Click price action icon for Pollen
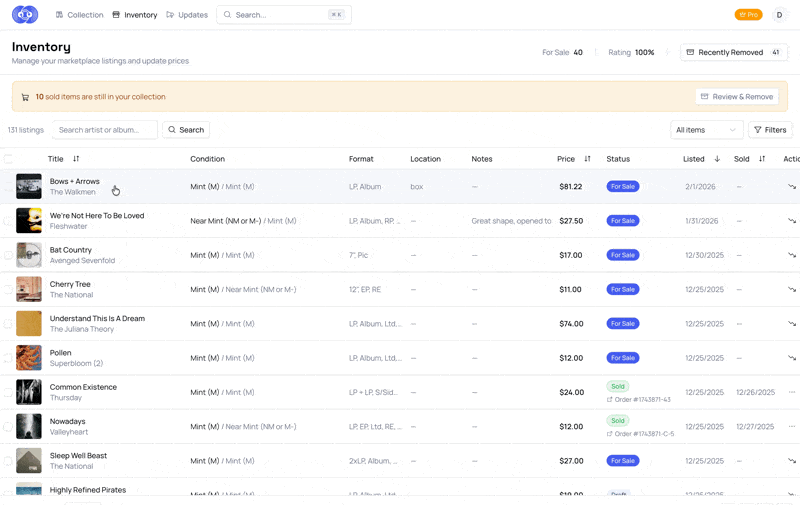Image resolution: width=800 pixels, height=505 pixels. tap(792, 358)
